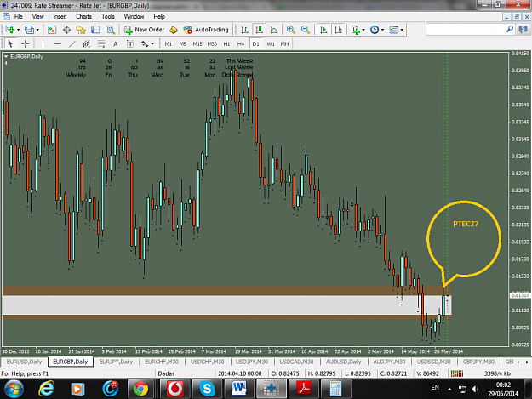Open the Tools menu
The image size is (532, 399).
point(107,17)
